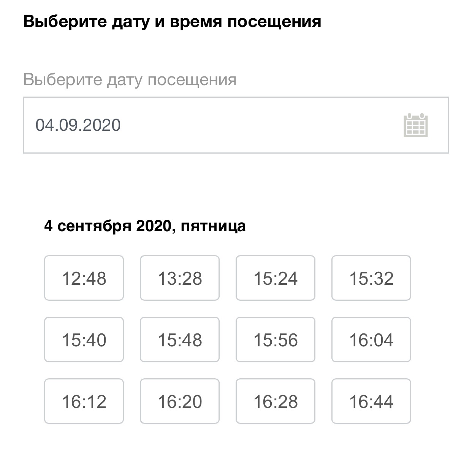Screen dimensions: 472x476
Task: Select the 15:32 time slot
Action: (371, 278)
